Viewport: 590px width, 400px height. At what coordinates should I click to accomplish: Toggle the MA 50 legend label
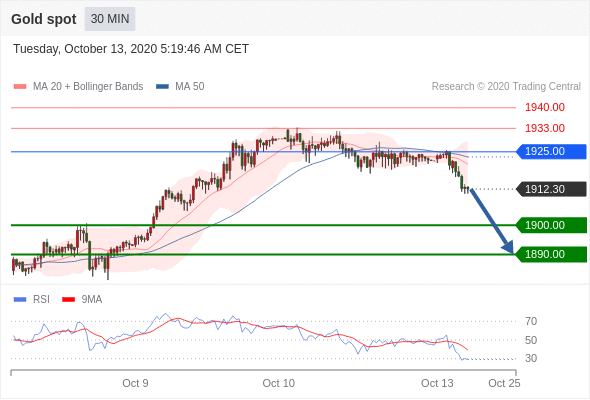[x=190, y=87]
